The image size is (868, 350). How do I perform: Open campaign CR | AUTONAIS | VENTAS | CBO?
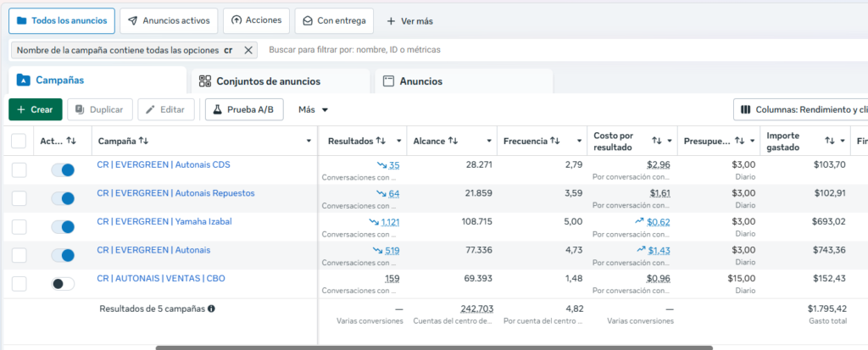coord(161,279)
